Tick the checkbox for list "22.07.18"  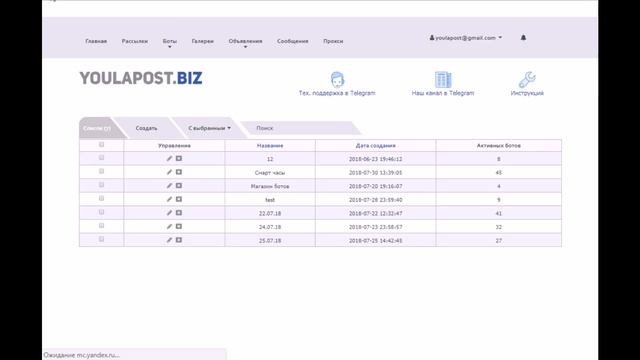(x=102, y=212)
